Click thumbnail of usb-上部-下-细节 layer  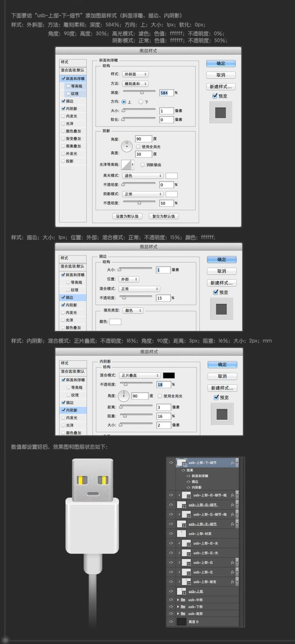point(181,463)
